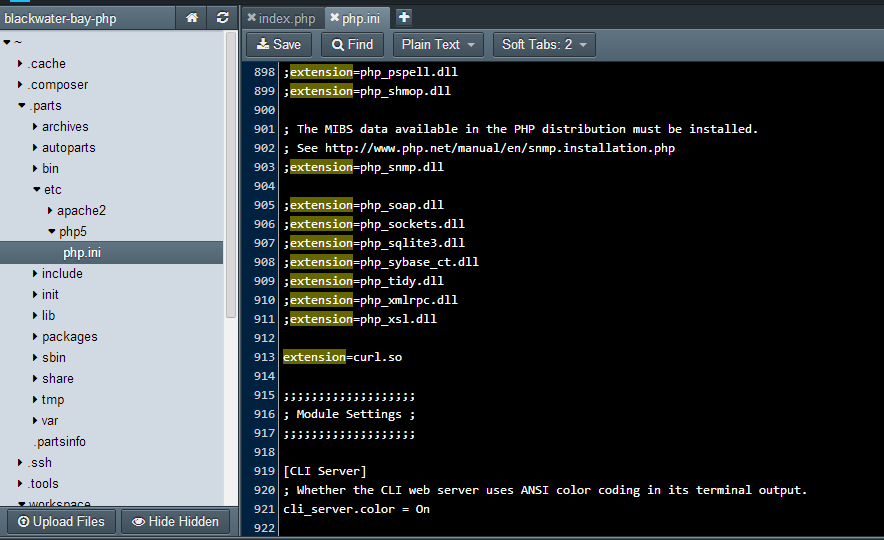Screen dimensions: 884x540
Task: Close the php.ini tab
Action: coord(335,18)
